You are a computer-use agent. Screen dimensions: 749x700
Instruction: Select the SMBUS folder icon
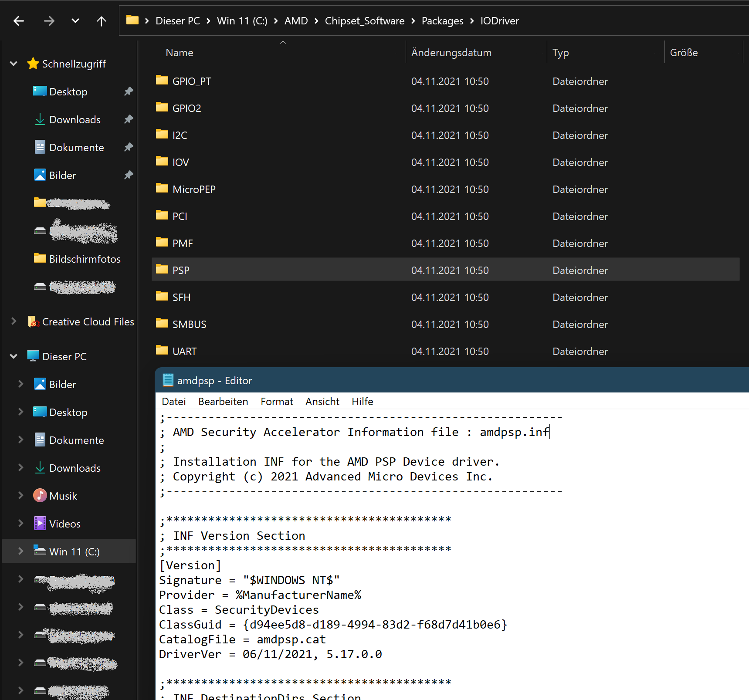point(162,323)
